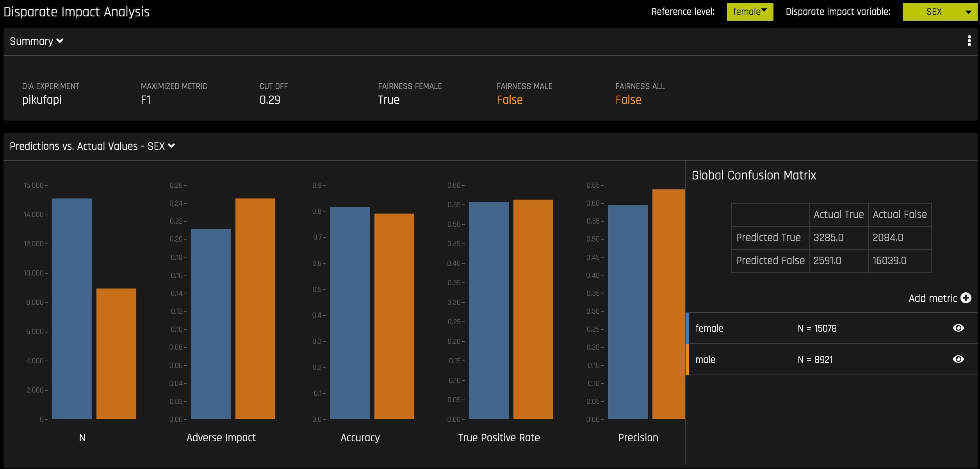Click the blue female bar in N chart
This screenshot has height=469, width=980.
tap(72, 308)
